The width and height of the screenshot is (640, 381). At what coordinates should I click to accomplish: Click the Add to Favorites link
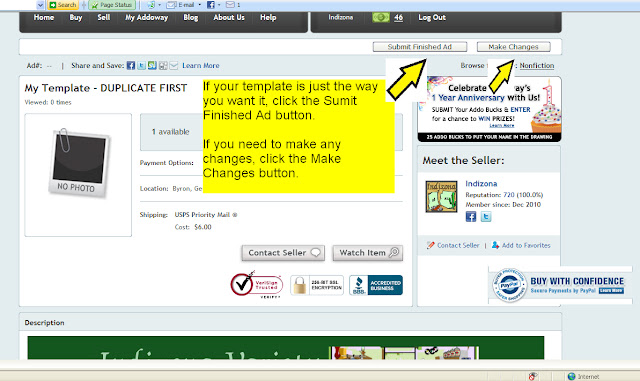(x=526, y=245)
